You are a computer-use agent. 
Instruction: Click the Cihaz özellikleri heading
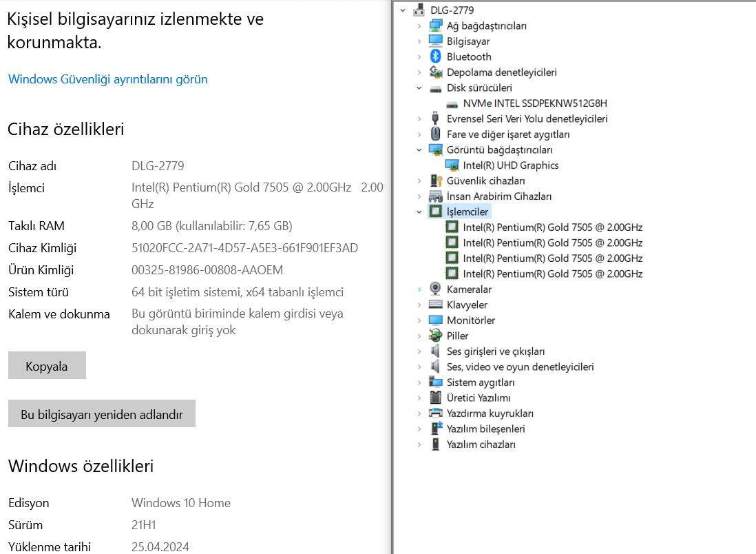tap(66, 130)
